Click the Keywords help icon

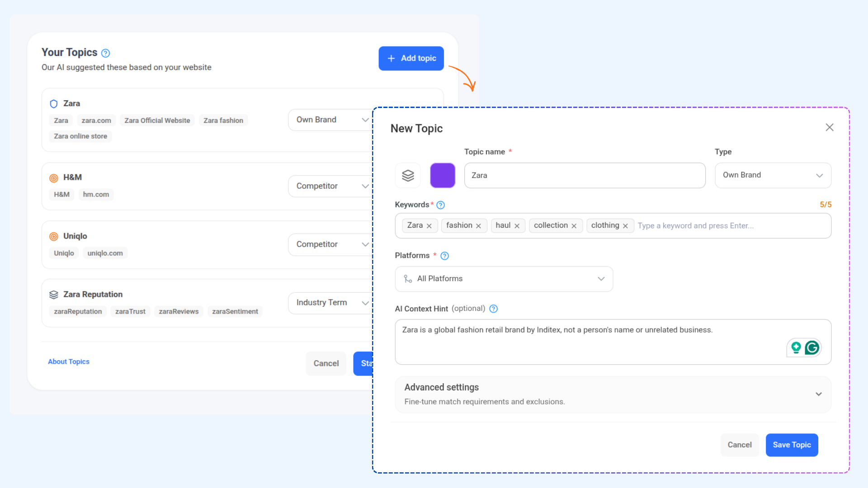pyautogui.click(x=441, y=205)
